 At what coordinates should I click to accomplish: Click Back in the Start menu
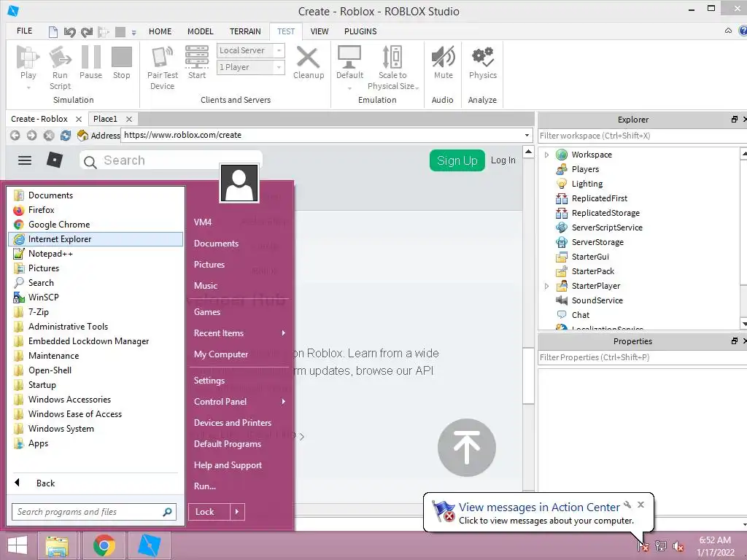point(45,483)
